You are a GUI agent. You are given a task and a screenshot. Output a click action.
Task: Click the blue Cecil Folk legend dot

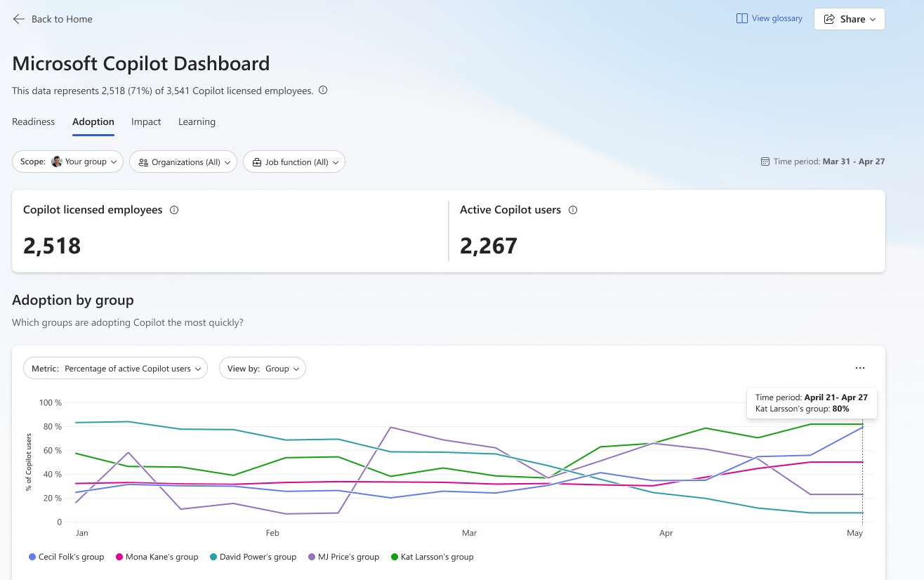[32, 557]
